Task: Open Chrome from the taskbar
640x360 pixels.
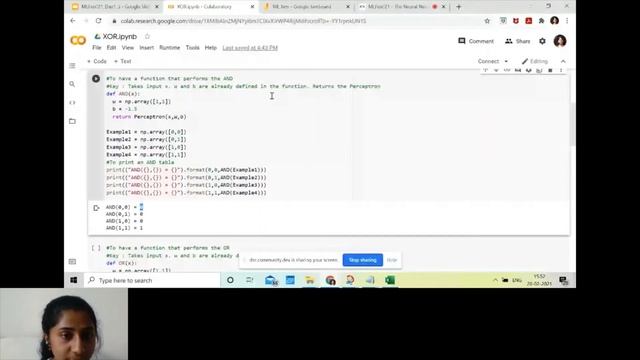Action: [x=330, y=280]
